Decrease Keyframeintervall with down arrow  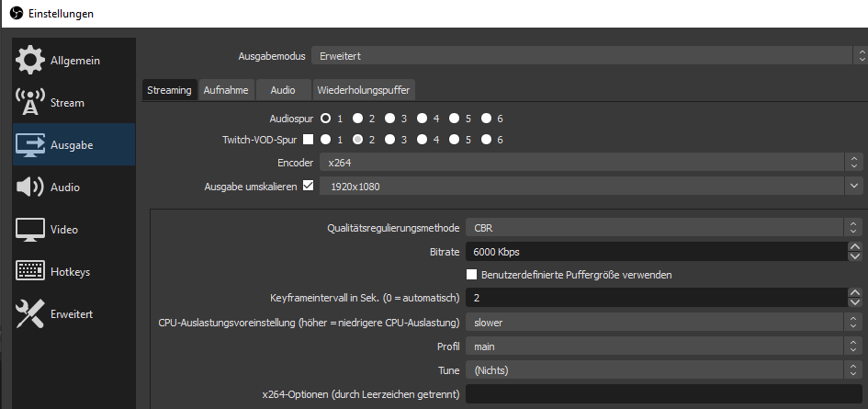[x=855, y=302]
